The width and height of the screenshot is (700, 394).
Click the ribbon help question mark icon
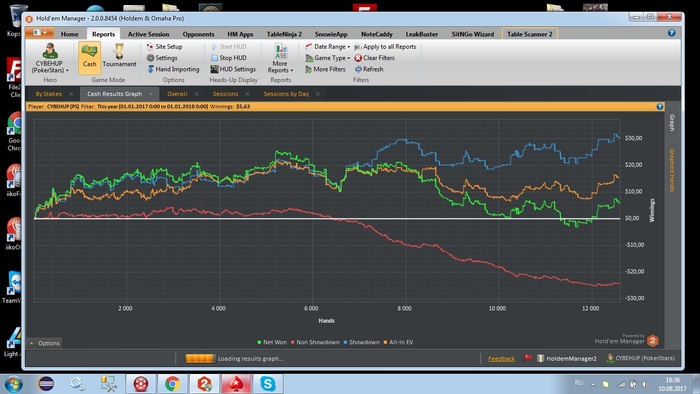click(x=671, y=33)
